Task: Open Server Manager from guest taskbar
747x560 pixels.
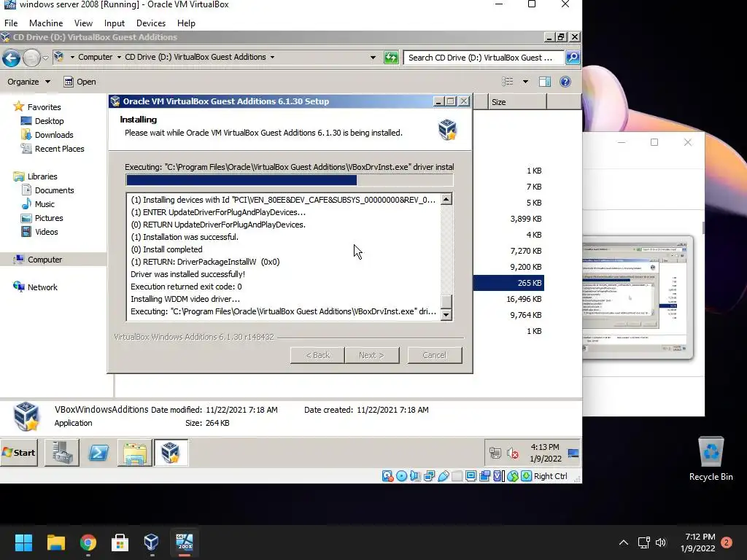Action: pos(62,452)
